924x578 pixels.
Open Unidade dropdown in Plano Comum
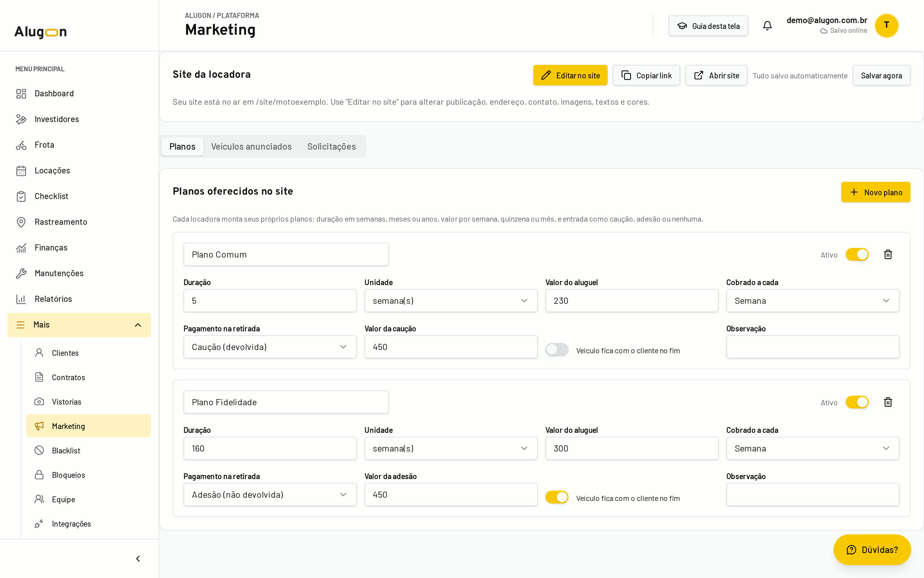(450, 301)
